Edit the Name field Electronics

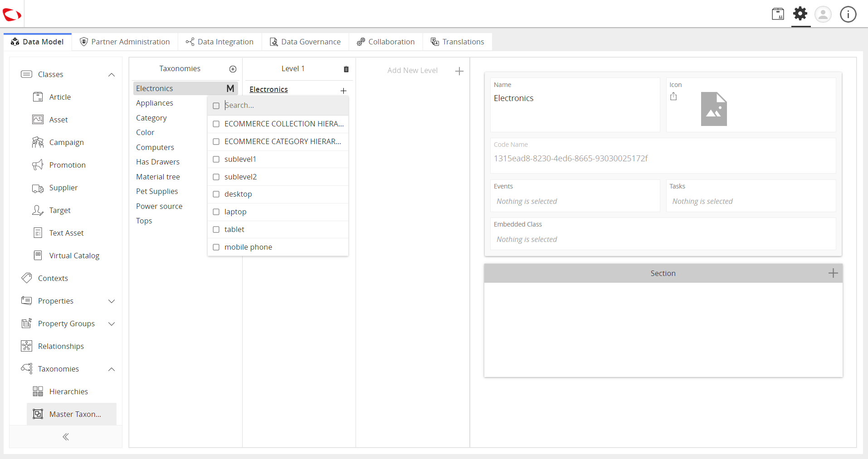tap(575, 98)
